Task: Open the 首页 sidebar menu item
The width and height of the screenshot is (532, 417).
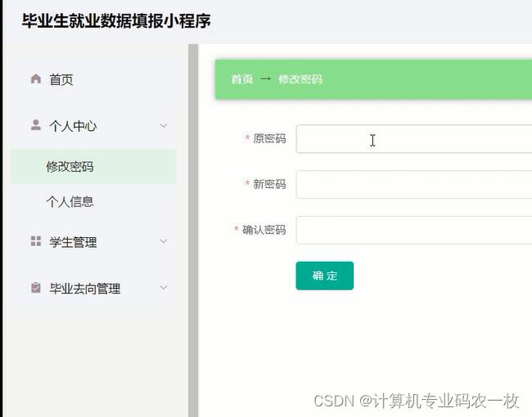Action: point(93,79)
